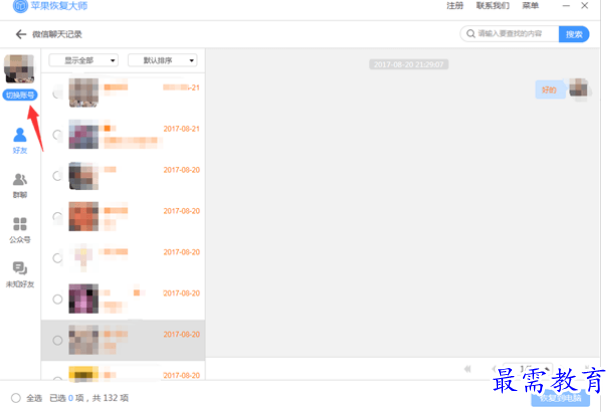Click the 恢复到电脑 restore button
Screen dimensions: 614x412
560,398
